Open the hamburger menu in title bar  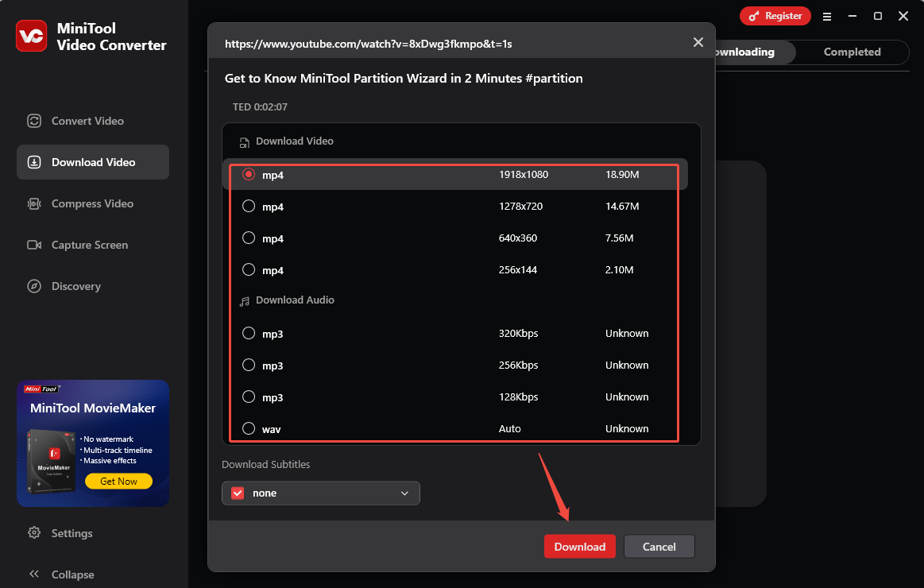(x=827, y=17)
